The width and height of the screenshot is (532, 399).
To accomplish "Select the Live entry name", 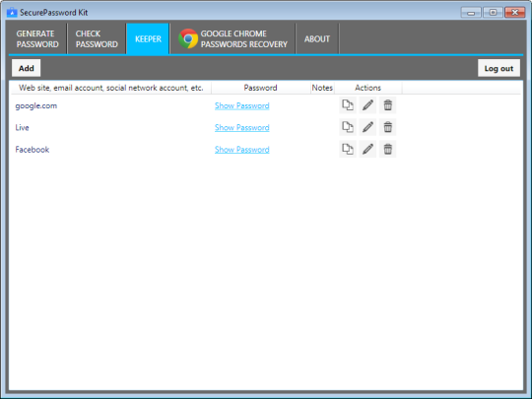I will coord(22,127).
